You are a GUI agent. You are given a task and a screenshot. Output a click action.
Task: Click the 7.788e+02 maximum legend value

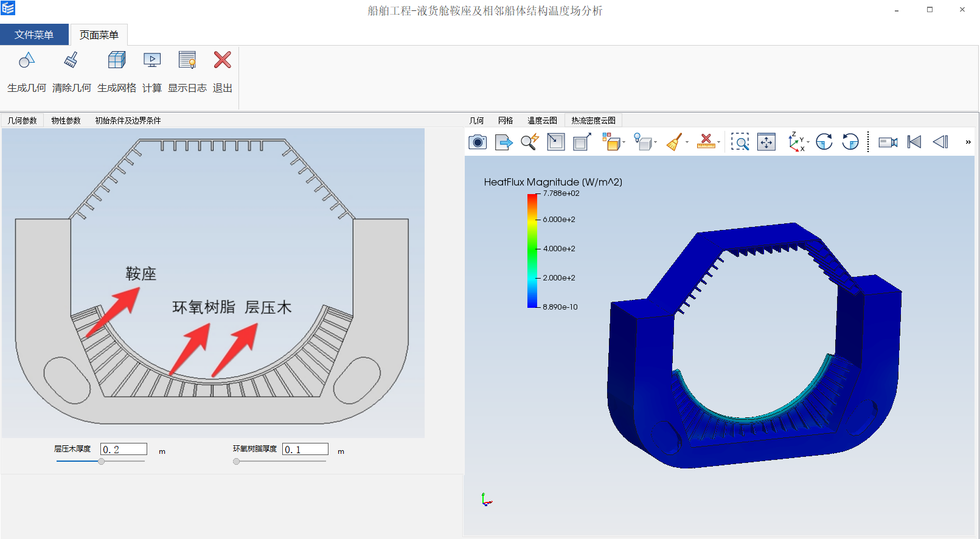(561, 193)
